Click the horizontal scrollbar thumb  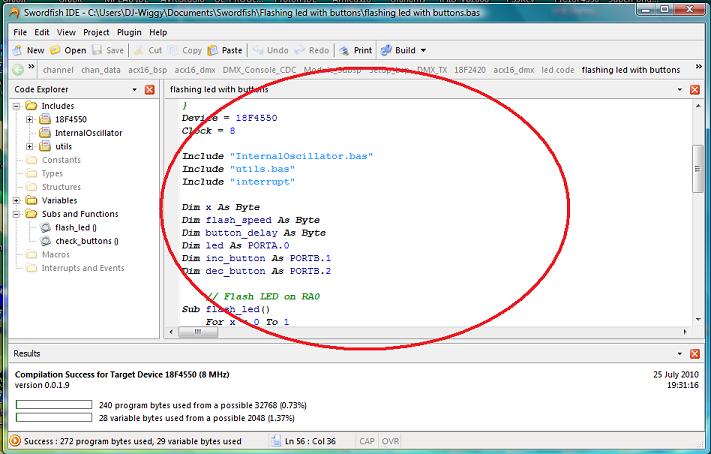(198, 332)
